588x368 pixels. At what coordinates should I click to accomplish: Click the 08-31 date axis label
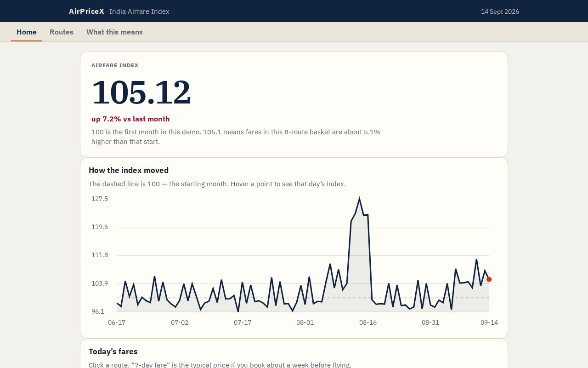pyautogui.click(x=430, y=322)
